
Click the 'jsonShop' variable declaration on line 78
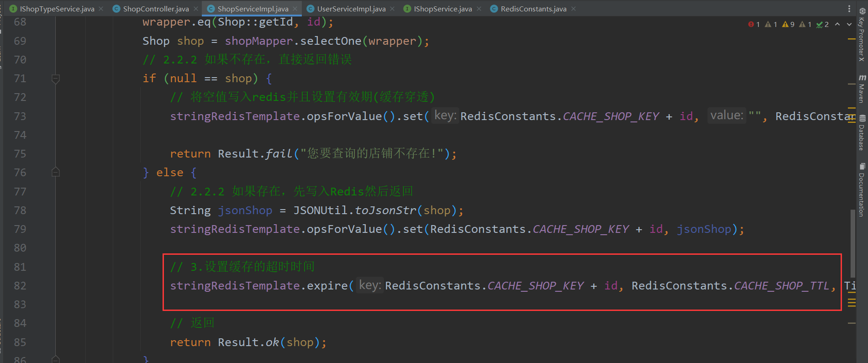(x=245, y=210)
